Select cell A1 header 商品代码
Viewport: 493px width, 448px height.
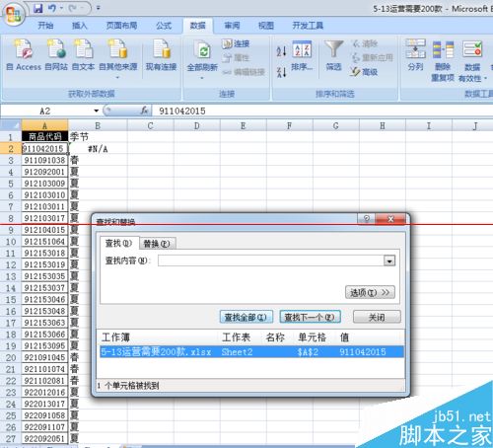click(x=45, y=136)
